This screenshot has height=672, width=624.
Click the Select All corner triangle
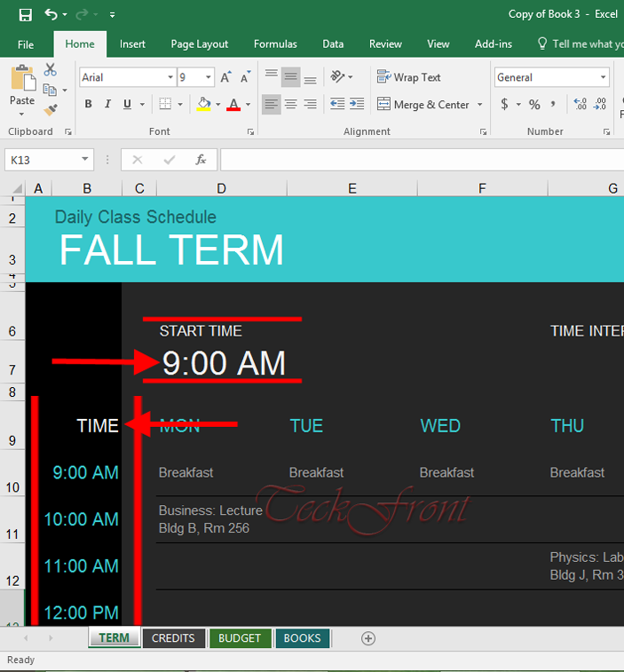pyautogui.click(x=16, y=188)
